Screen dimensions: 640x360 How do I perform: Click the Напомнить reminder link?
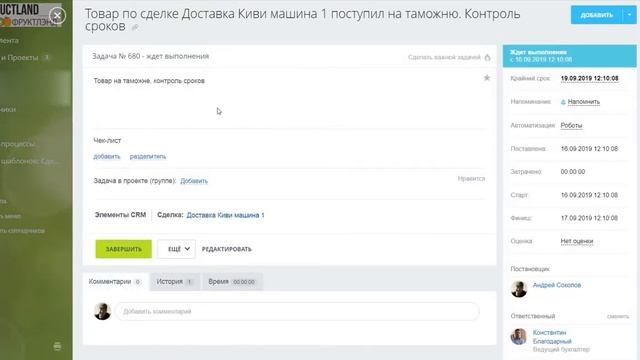(584, 102)
